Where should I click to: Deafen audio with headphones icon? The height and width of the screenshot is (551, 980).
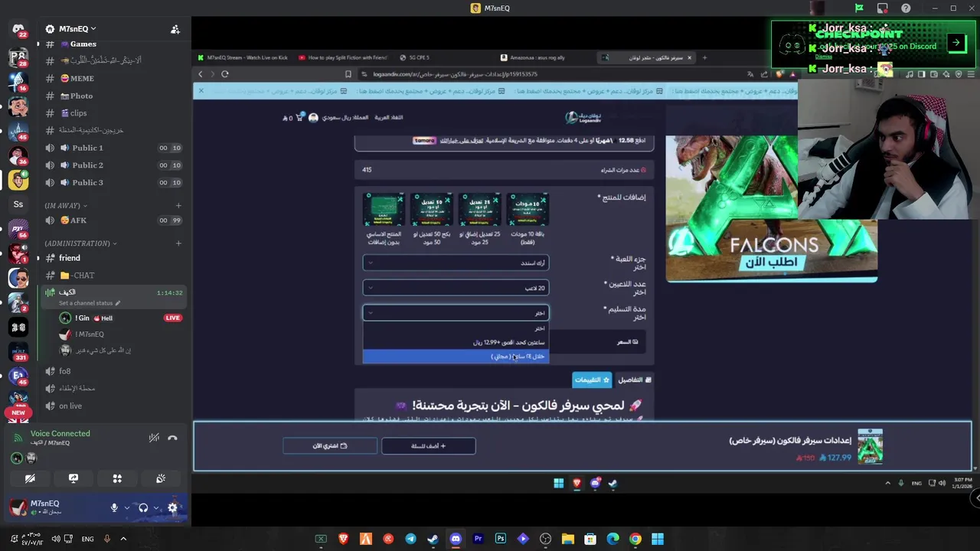tap(143, 507)
